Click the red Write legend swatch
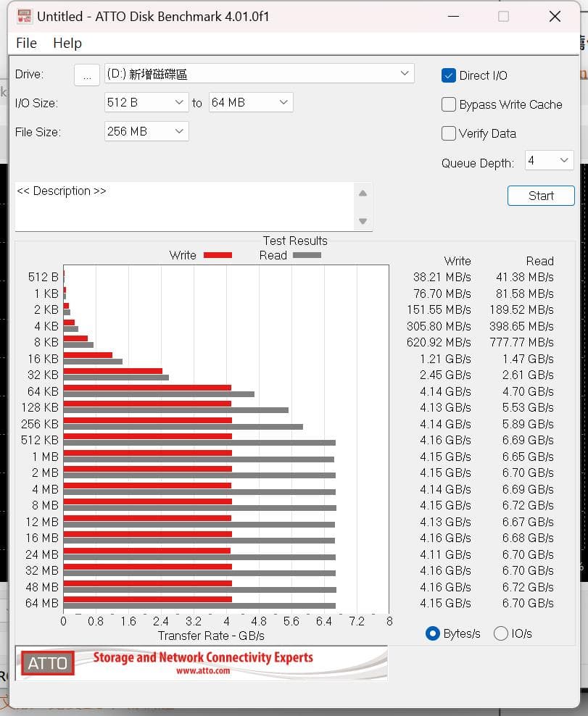 (218, 255)
